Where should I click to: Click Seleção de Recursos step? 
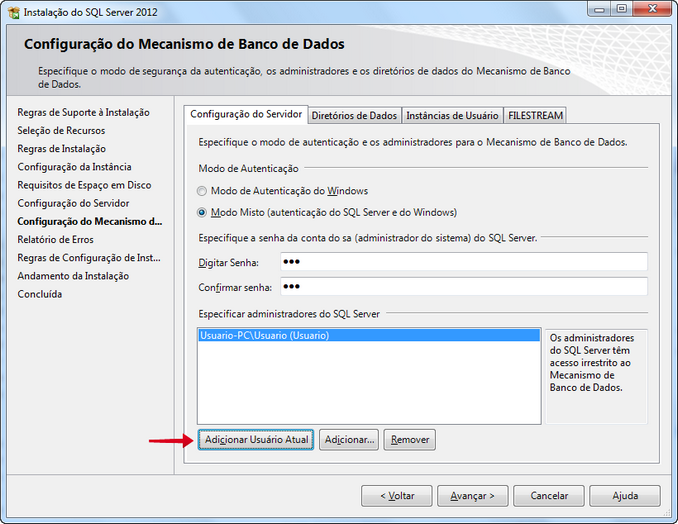[61, 131]
